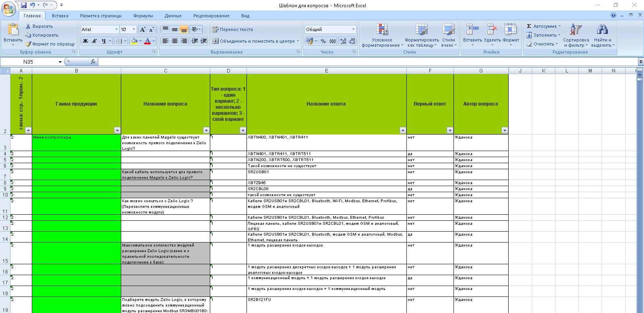Open Сортировка и фильтр menu

click(x=576, y=35)
